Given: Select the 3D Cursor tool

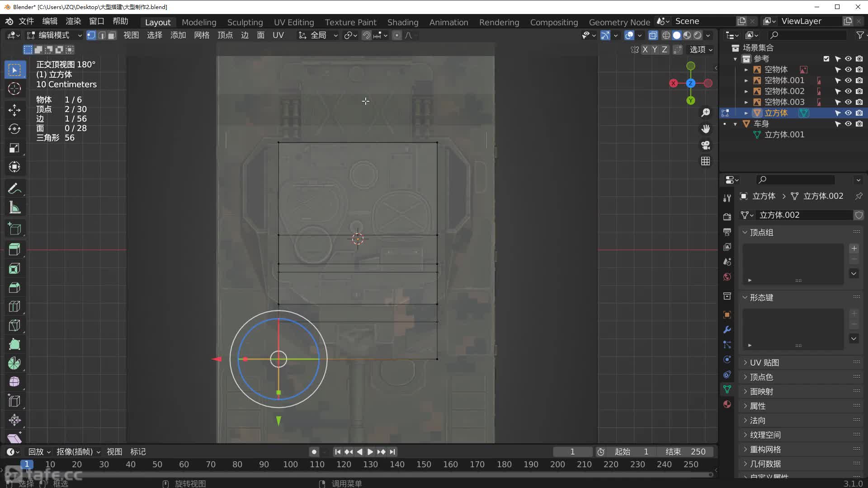Looking at the screenshot, I should [x=14, y=89].
